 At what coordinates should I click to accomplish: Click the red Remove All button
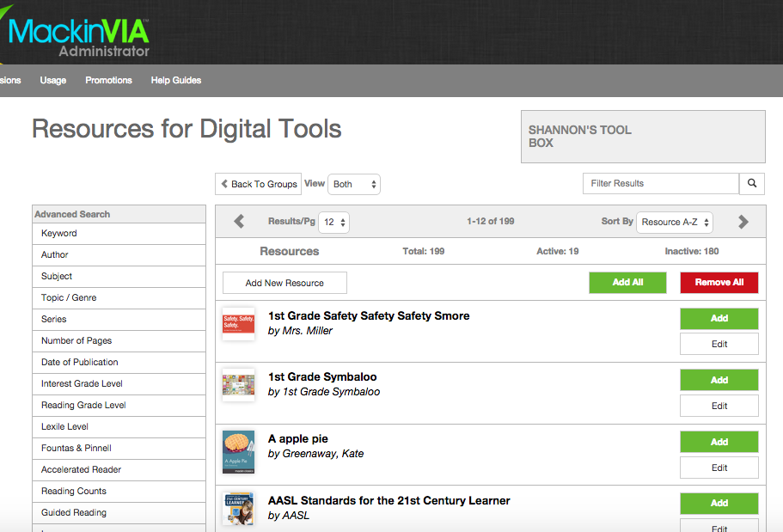coord(719,282)
